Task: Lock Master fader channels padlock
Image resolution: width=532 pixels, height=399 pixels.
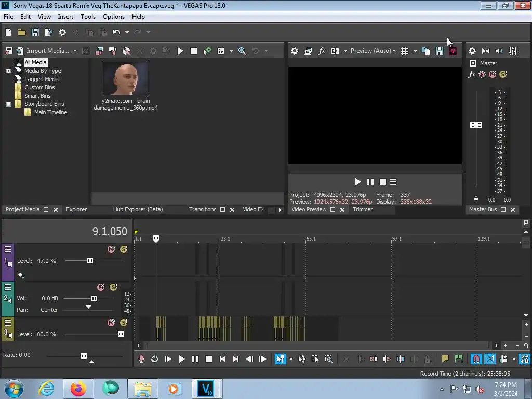Action: (476, 198)
